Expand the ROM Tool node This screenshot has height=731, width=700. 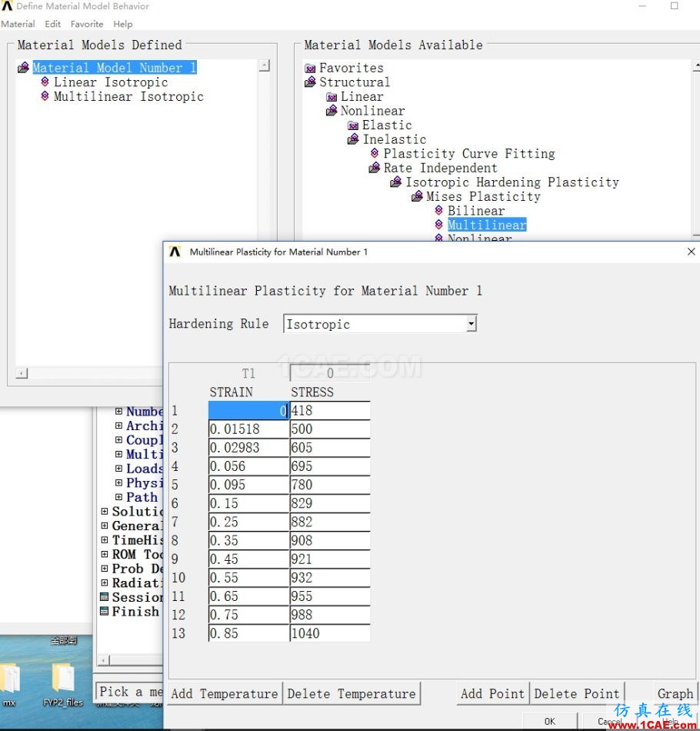[105, 554]
